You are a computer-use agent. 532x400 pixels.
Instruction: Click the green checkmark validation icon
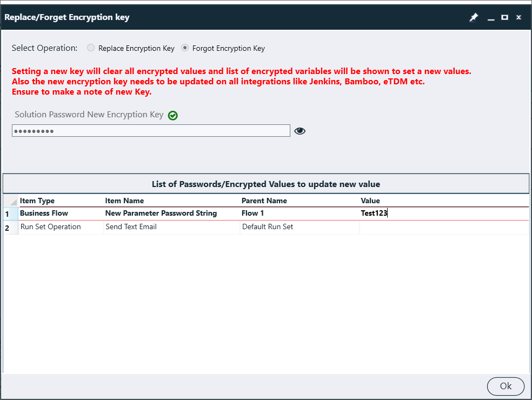click(172, 115)
